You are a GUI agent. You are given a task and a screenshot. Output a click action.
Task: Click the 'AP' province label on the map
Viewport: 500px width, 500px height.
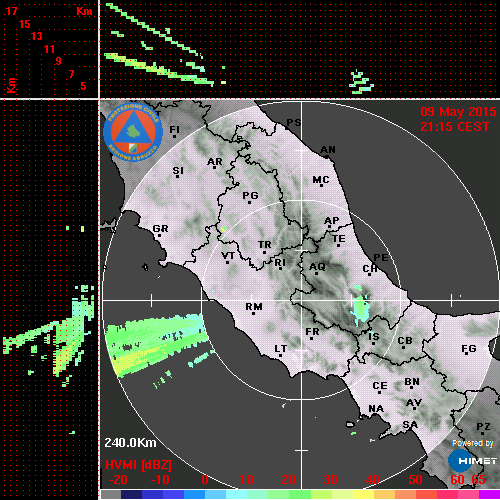click(x=331, y=220)
